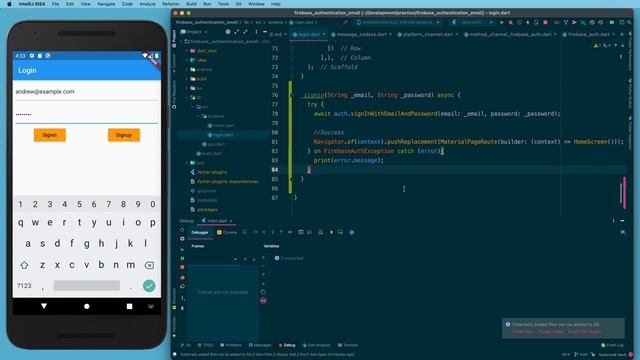The width and height of the screenshot is (640, 360).
Task: Expand the build folder in the project tree
Action: click(x=187, y=79)
